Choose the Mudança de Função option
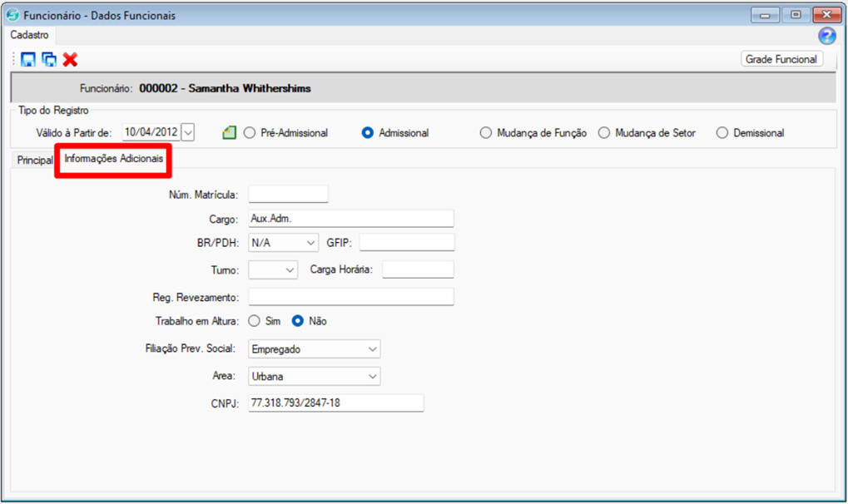The image size is (848, 504). [x=486, y=133]
